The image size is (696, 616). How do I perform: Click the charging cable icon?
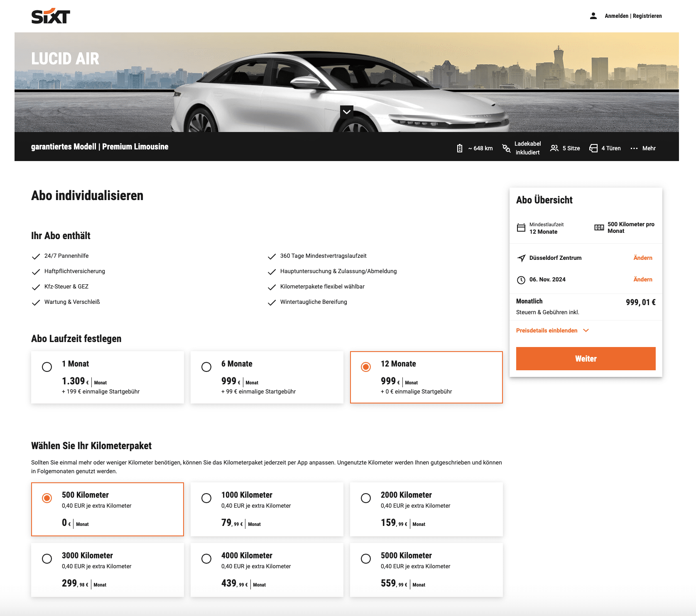coord(506,148)
